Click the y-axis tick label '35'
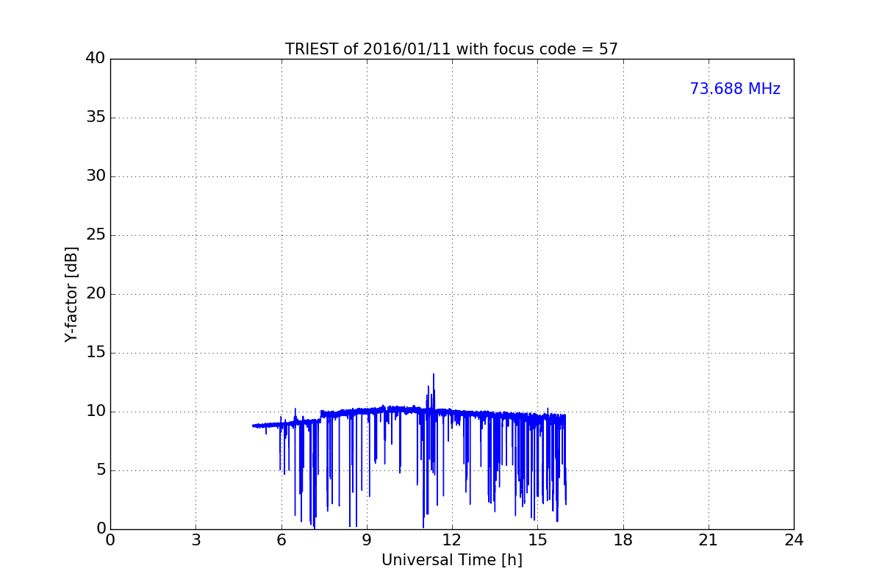Image resolution: width=882 pixels, height=588 pixels. click(96, 118)
